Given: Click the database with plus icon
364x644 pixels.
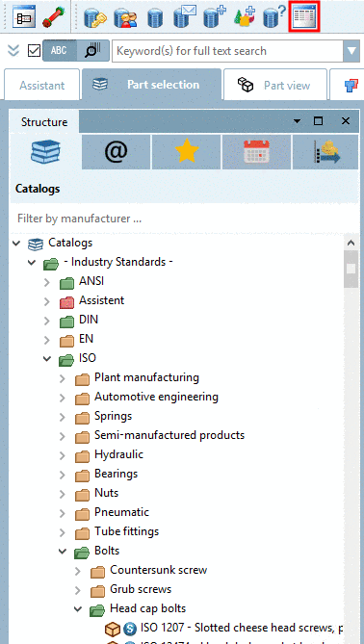Looking at the screenshot, I should (x=215, y=17).
